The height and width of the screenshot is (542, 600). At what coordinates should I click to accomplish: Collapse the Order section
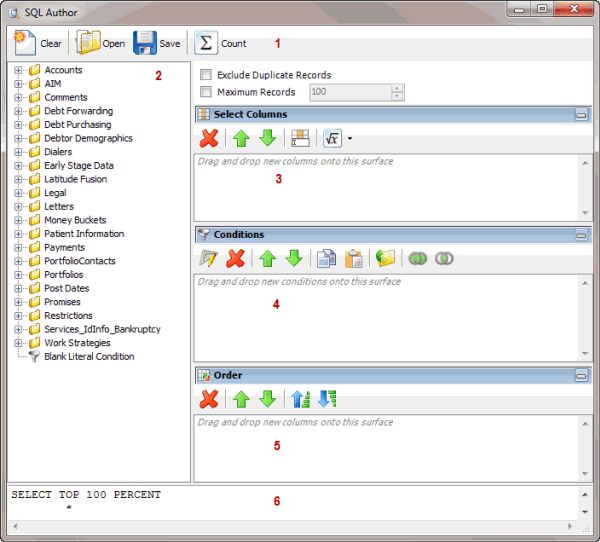[581, 375]
